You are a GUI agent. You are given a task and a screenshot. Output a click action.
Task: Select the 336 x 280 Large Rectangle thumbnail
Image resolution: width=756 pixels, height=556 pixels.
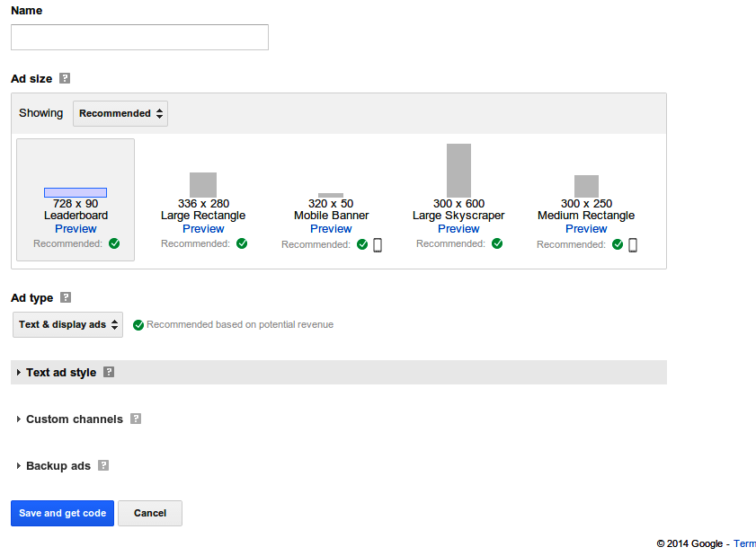[203, 185]
